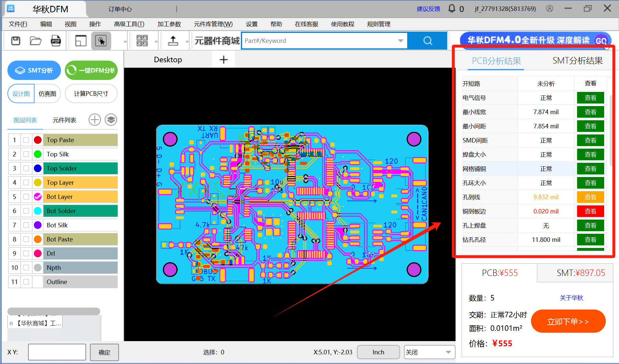619x364 pixels.
Task: Open the 元件库管理(W) menu
Action: (x=213, y=24)
